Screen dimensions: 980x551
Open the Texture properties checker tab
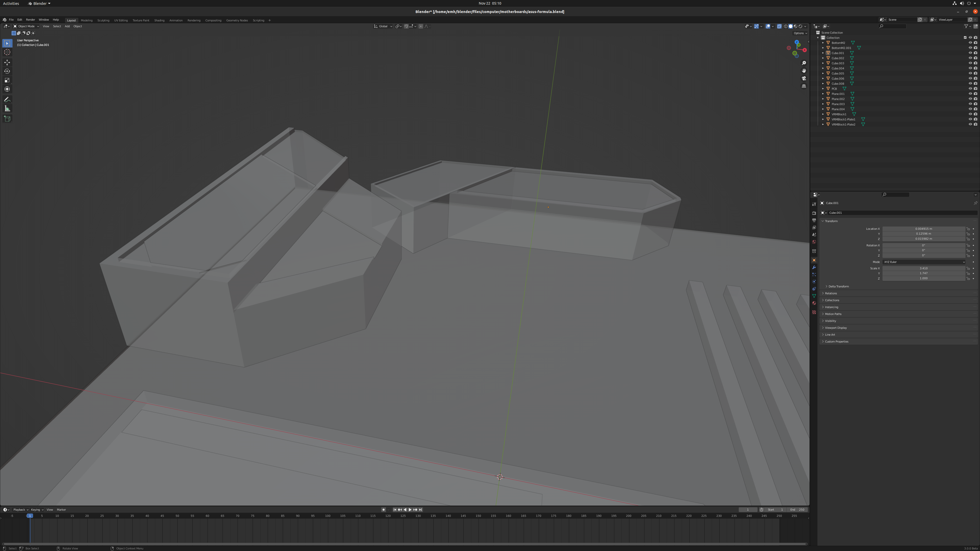coord(814,312)
